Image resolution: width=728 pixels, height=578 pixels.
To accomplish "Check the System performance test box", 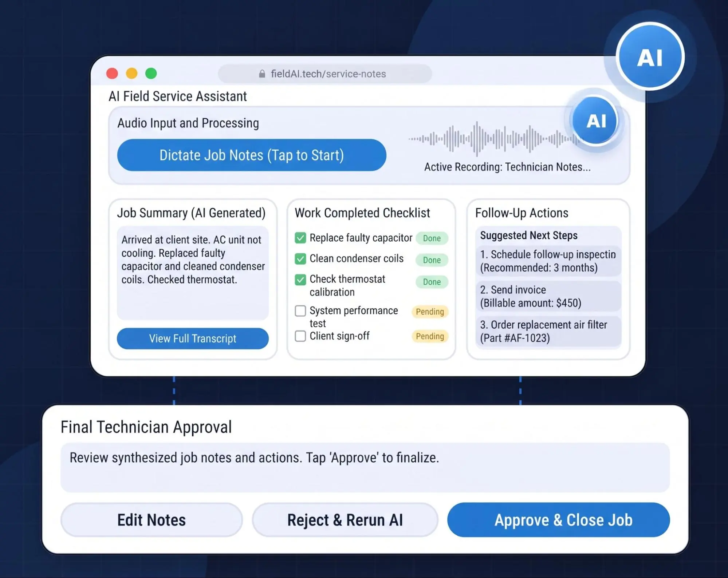I will click(300, 311).
